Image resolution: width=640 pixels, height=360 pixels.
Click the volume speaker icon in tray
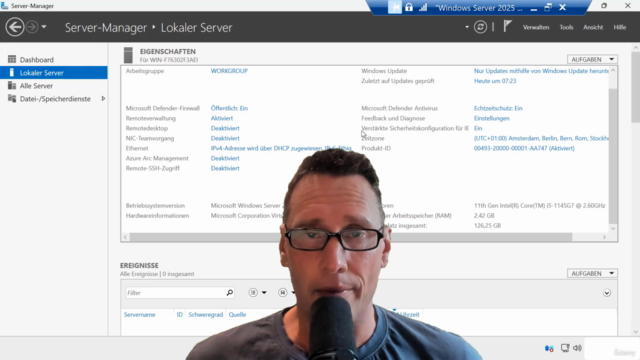point(577,348)
